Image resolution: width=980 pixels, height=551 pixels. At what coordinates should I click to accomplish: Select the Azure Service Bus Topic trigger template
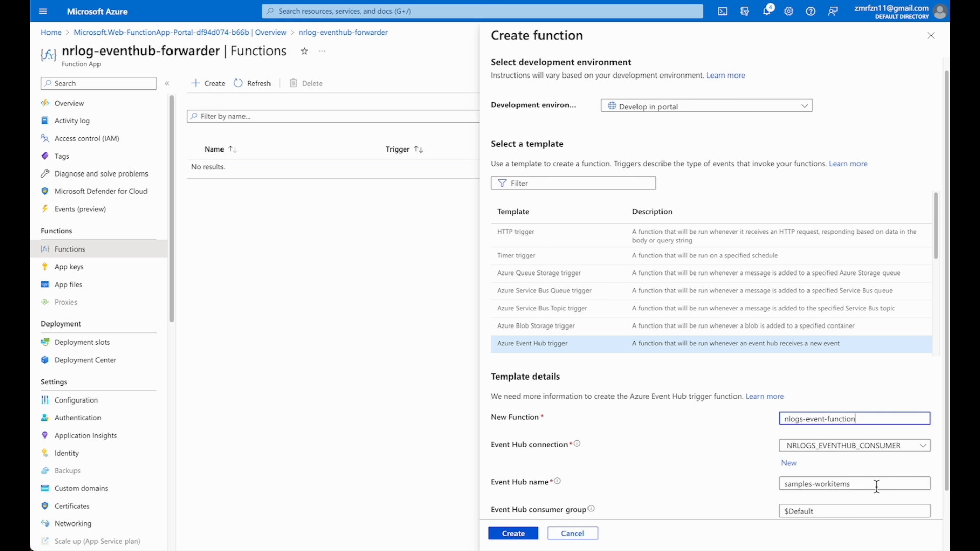711,308
